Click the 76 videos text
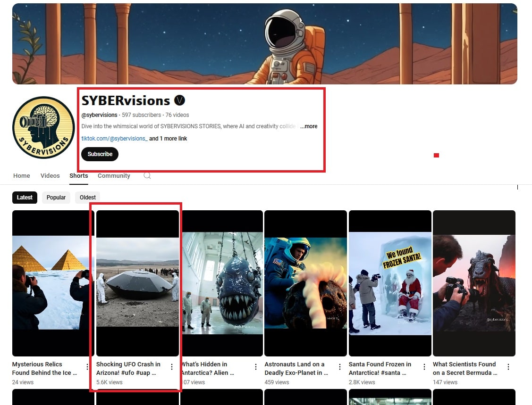 coord(177,115)
